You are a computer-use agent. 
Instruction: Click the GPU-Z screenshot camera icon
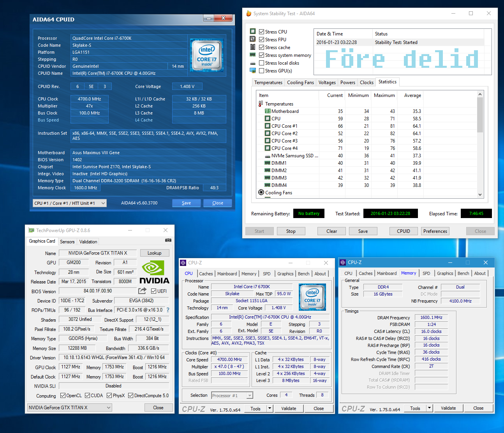coord(168,240)
